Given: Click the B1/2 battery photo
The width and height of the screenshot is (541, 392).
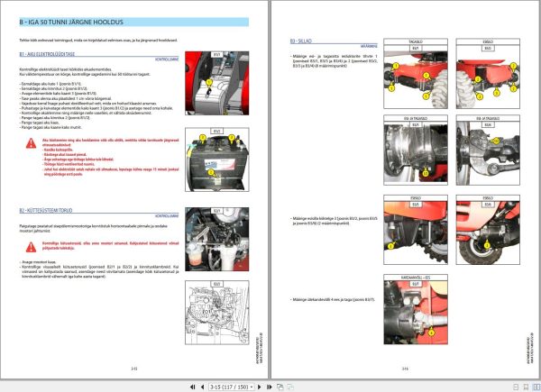Looking at the screenshot, I should point(217,160).
